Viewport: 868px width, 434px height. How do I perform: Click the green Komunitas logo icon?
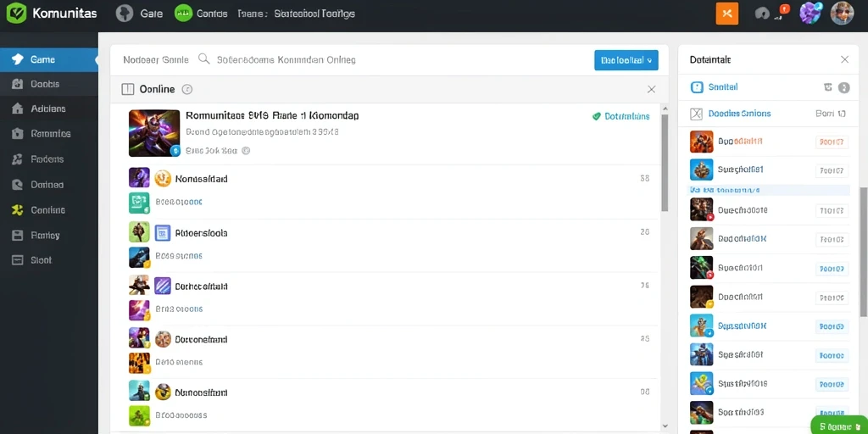pos(17,14)
